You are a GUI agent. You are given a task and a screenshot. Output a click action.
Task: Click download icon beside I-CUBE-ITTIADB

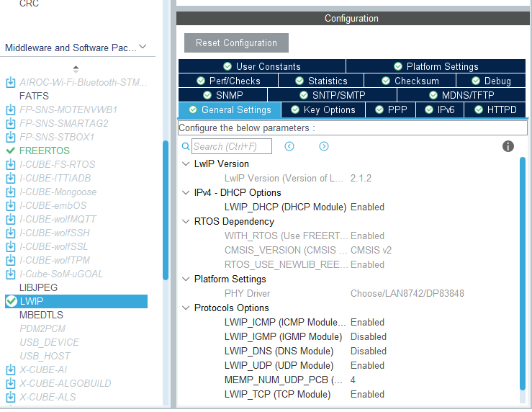(x=11, y=178)
